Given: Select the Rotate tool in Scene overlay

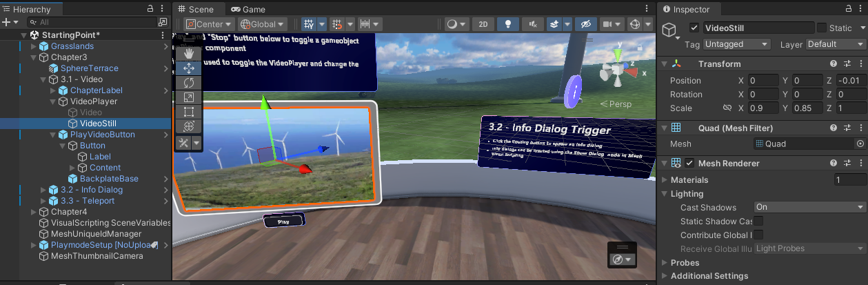Looking at the screenshot, I should click(x=188, y=83).
